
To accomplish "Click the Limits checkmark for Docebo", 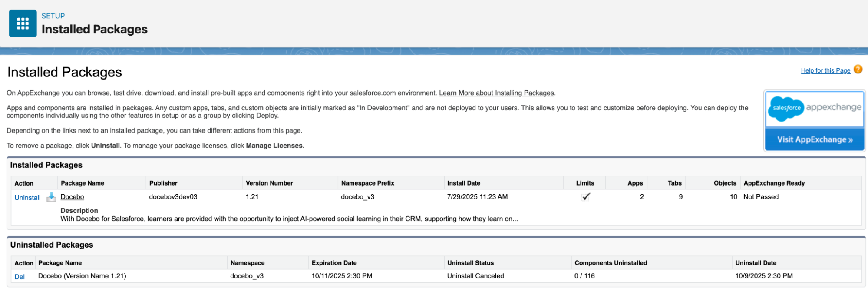I will 586,197.
